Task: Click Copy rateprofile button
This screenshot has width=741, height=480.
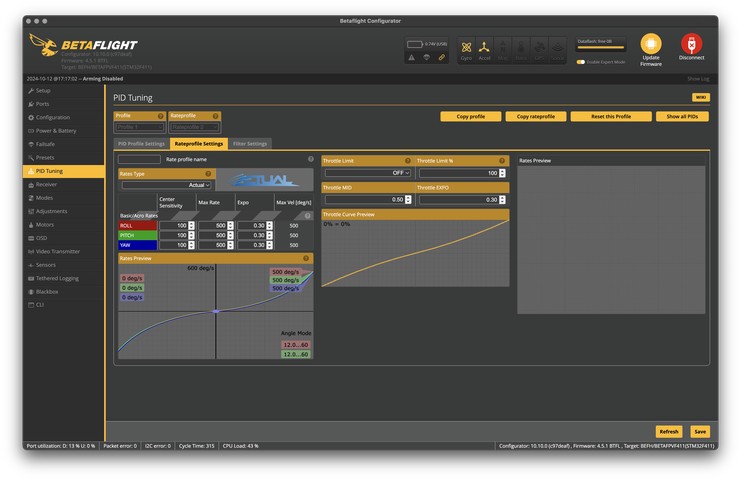Action: click(535, 116)
